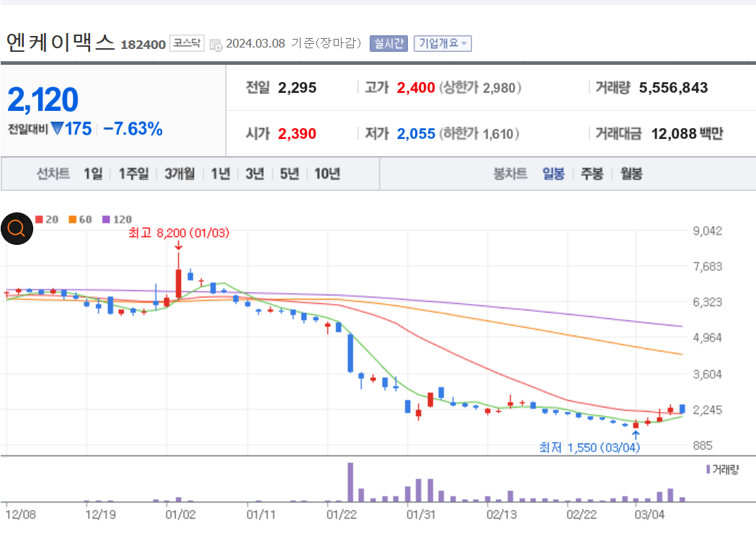Switch chart to 5년 range

click(x=289, y=174)
